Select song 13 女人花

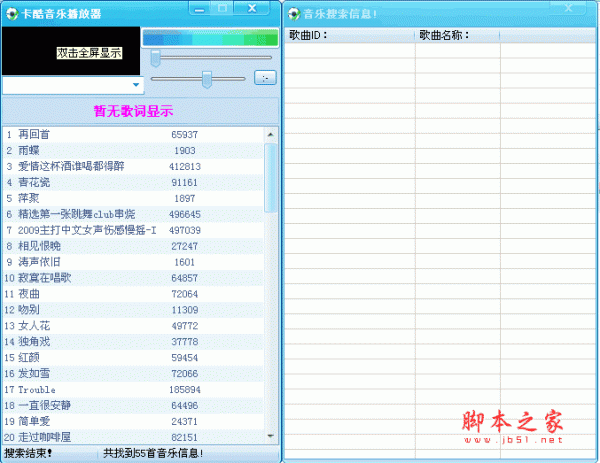click(133, 326)
